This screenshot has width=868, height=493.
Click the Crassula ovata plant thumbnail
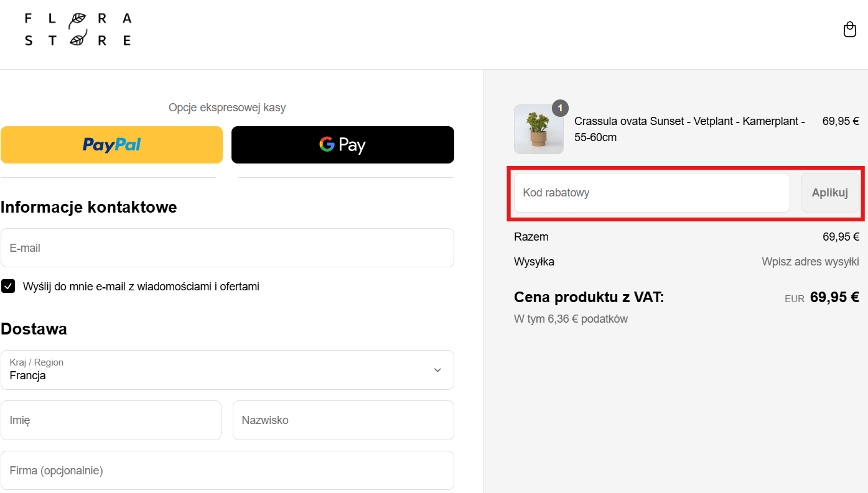pyautogui.click(x=538, y=129)
